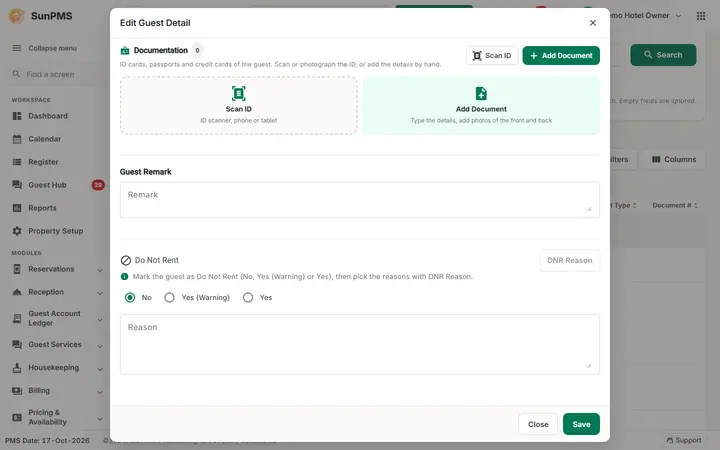This screenshot has width=720, height=450.
Task: Open Reports from the sidebar
Action: click(x=42, y=208)
